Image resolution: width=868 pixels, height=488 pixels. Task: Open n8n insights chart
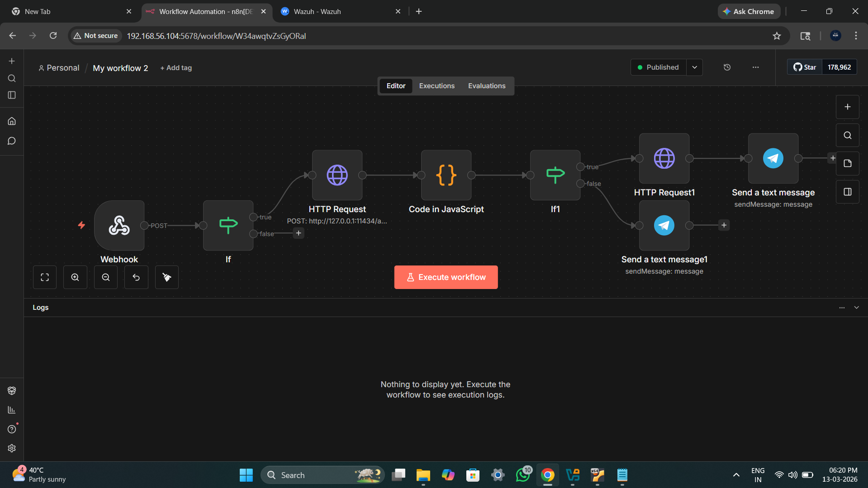tap(12, 410)
